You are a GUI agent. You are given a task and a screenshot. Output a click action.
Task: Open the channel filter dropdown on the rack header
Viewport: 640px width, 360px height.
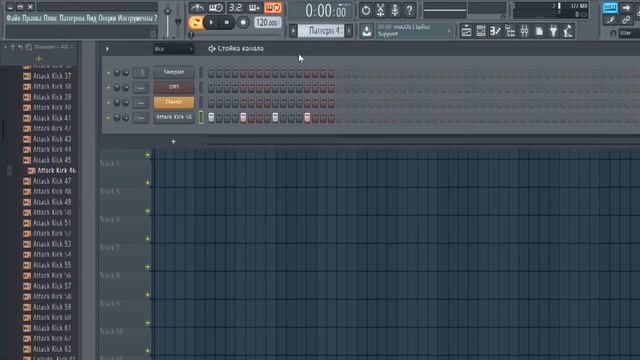pos(173,49)
